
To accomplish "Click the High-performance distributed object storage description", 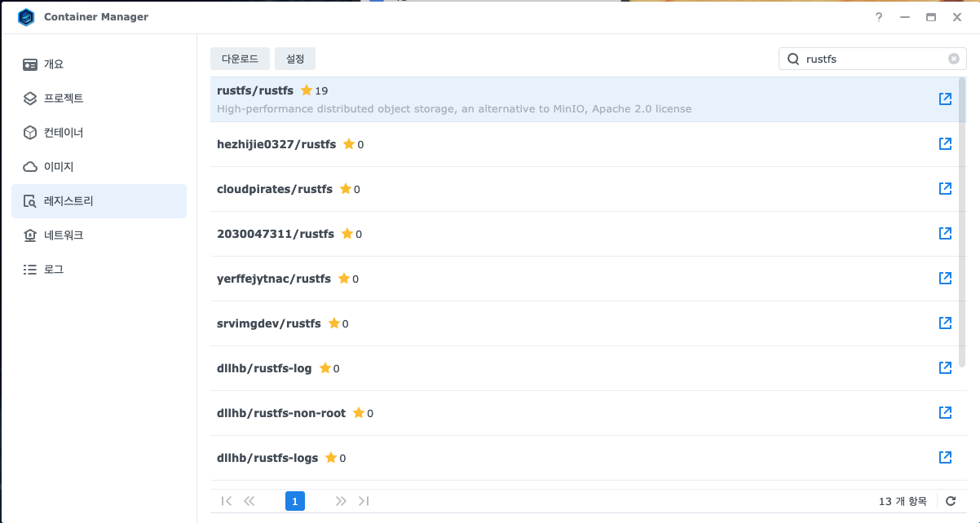I will pyautogui.click(x=454, y=108).
